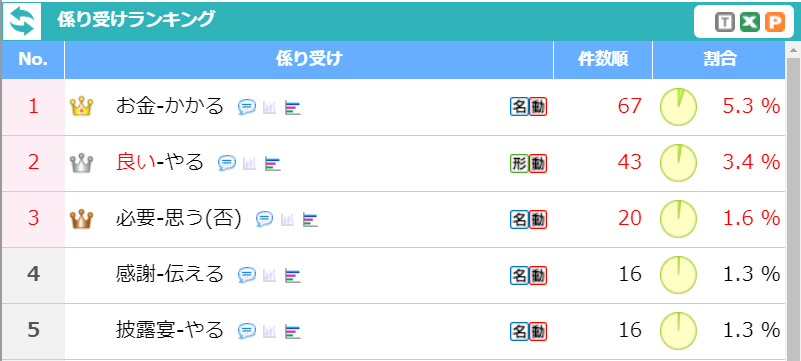Click the pie chart for the 5.3 % row

pyautogui.click(x=678, y=107)
